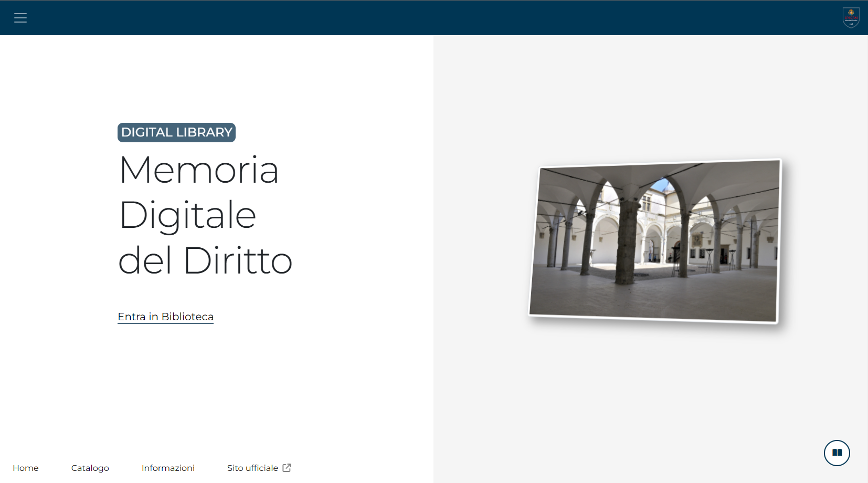Viewport: 868px width, 483px height.
Task: Click the word Memoria in the heading
Action: point(199,170)
